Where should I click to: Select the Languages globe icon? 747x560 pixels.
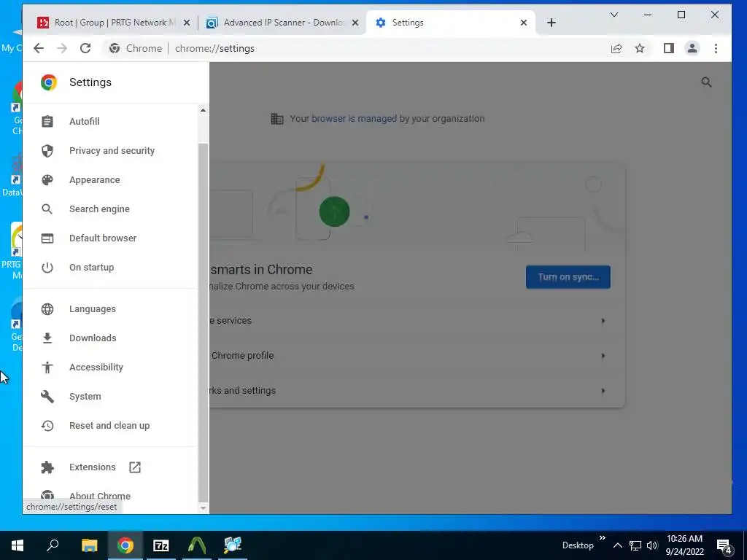(x=47, y=309)
